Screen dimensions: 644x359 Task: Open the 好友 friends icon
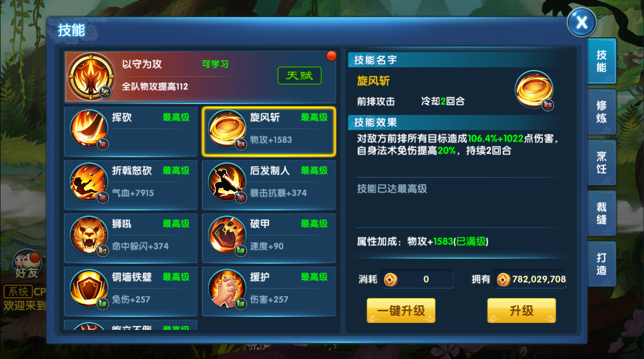pos(27,263)
